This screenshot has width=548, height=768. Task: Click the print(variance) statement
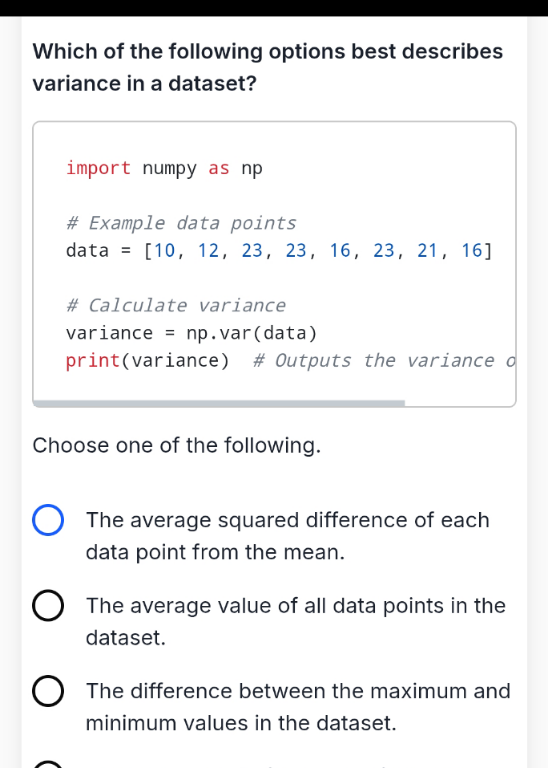[147, 360]
